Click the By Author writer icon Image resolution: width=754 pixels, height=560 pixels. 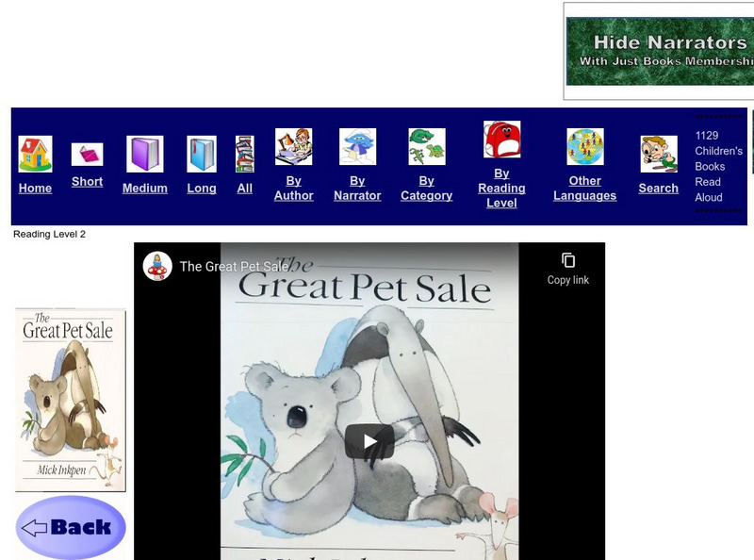click(293, 147)
